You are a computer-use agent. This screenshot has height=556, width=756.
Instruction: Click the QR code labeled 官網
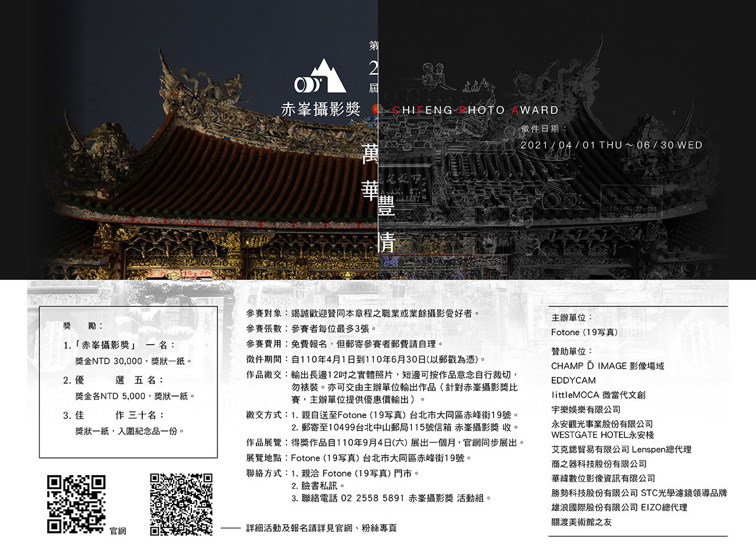click(x=76, y=503)
